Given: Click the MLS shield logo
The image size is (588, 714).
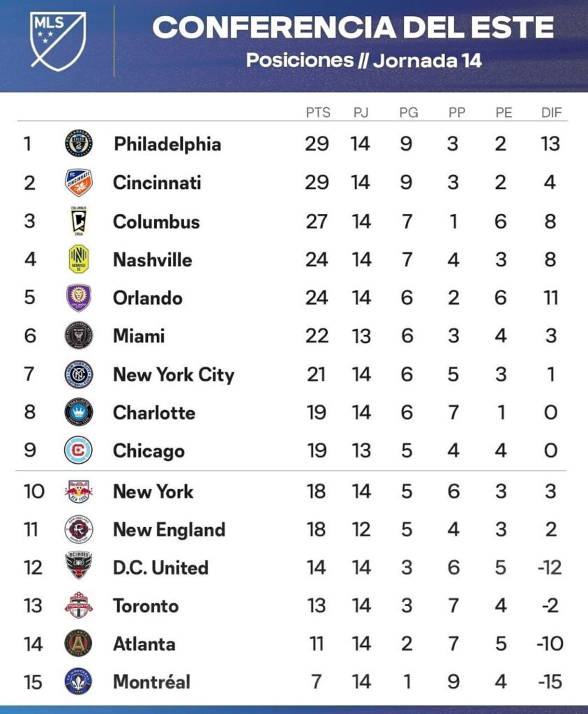Looking at the screenshot, I should click(58, 41).
